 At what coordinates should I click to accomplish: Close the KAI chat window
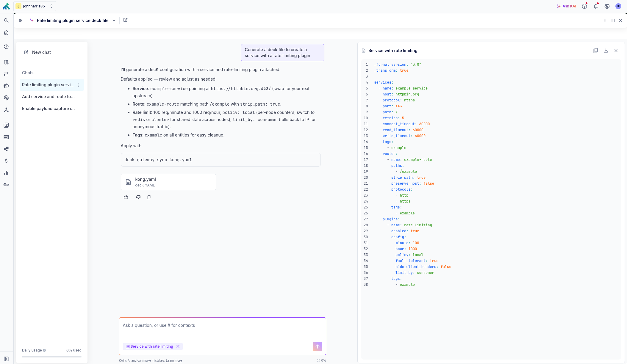pyautogui.click(x=620, y=21)
